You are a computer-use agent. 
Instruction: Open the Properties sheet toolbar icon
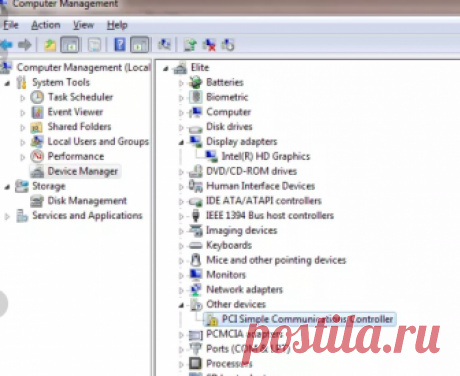(x=94, y=45)
